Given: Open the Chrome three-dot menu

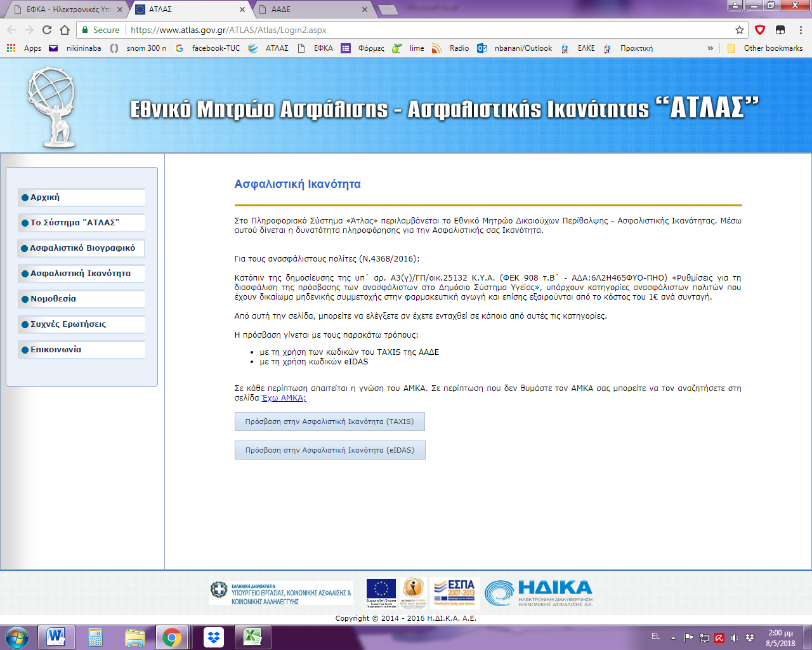Looking at the screenshot, I should click(801, 30).
